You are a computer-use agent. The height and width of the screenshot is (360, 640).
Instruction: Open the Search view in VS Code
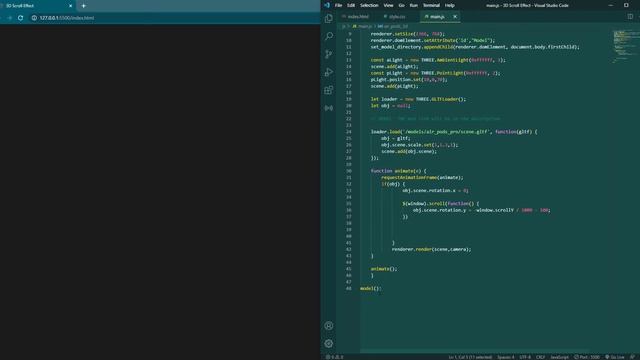329,36
